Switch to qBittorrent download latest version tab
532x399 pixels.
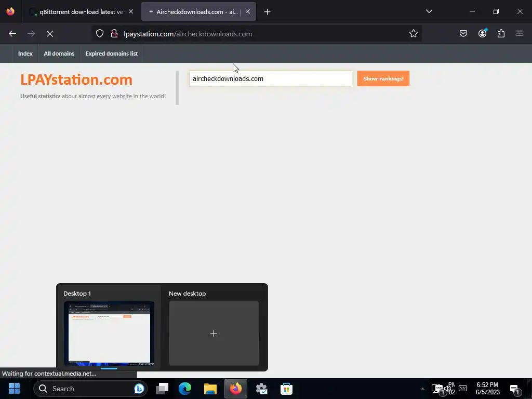(x=82, y=12)
